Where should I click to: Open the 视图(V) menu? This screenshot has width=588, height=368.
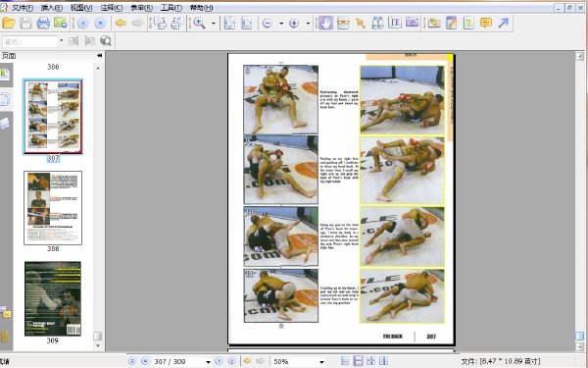81,8
